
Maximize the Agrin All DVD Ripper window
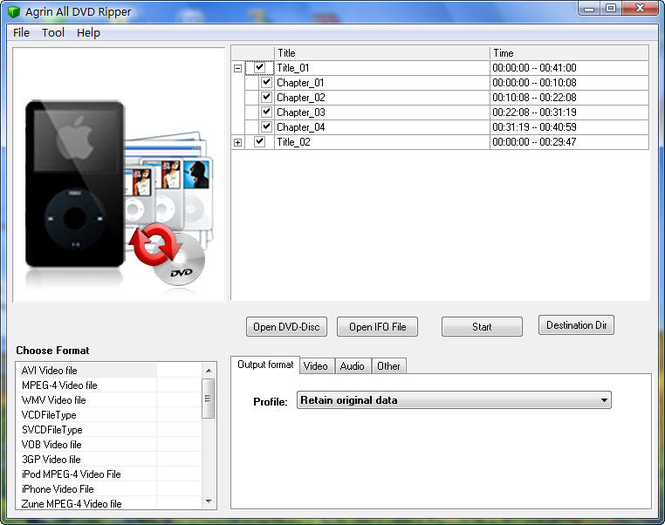pyautogui.click(x=611, y=8)
